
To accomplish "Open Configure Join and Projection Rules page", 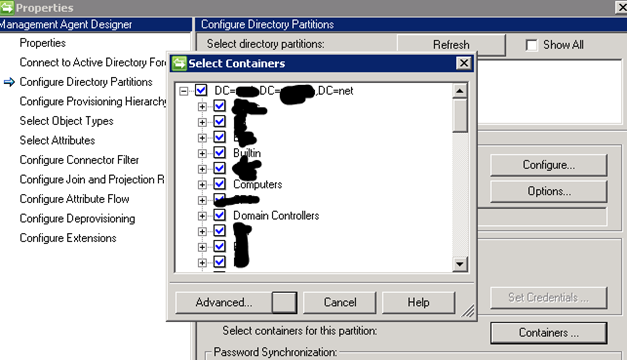I will pyautogui.click(x=92, y=179).
